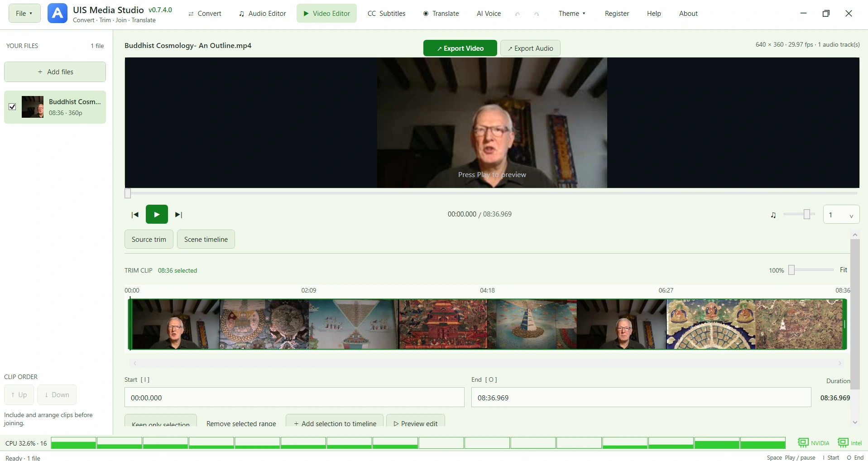Uncheck the Buddhist Cosmology file checkbox

(12, 107)
